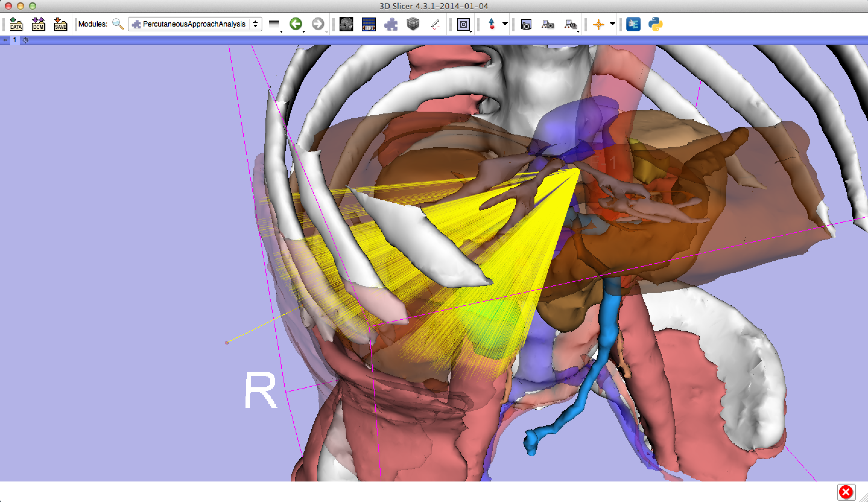
Task: Open the Editor module pencil icon
Action: pos(436,24)
